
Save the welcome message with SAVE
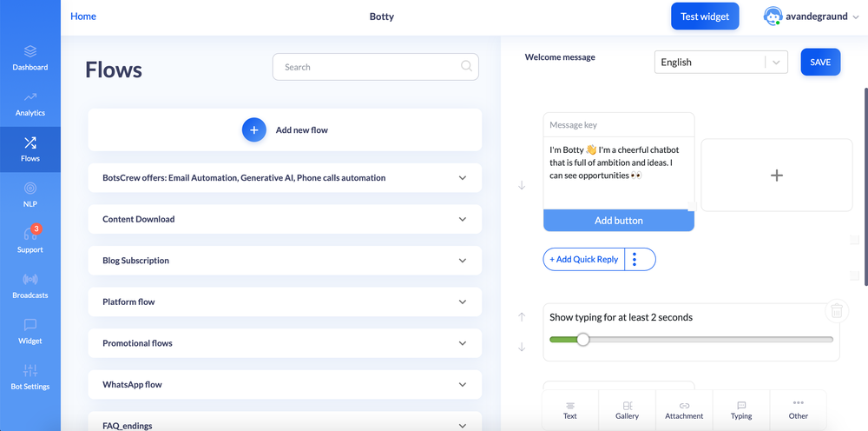[x=820, y=62]
